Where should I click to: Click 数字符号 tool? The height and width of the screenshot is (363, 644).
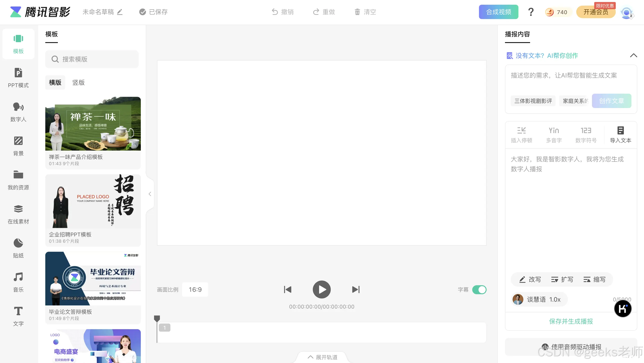(x=586, y=135)
